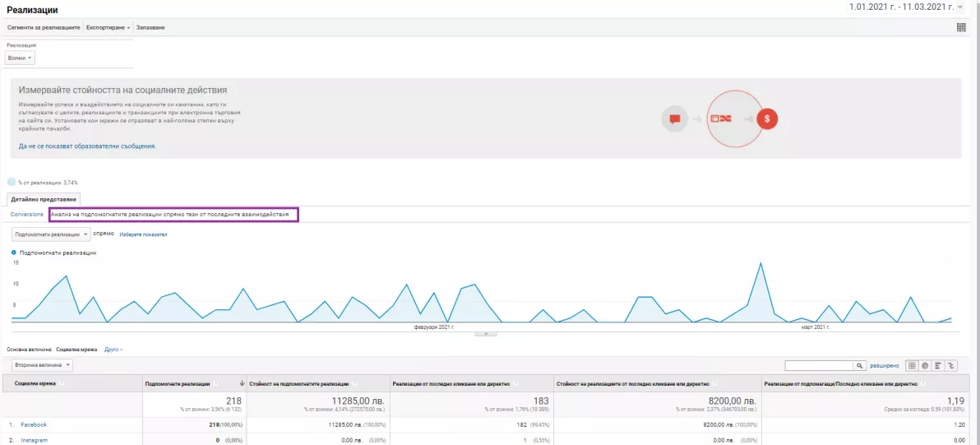Viewport: 980px width, 445px height.
Task: Open the Експортиране menu
Action: pyautogui.click(x=109, y=27)
